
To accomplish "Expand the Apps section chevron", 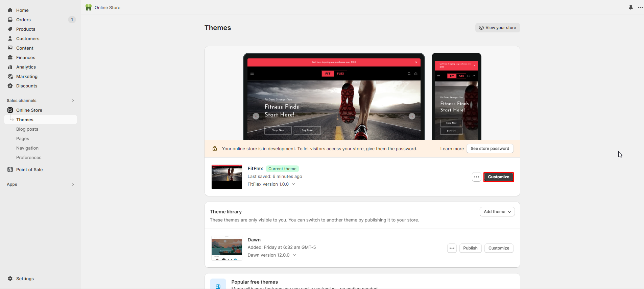I will pyautogui.click(x=73, y=184).
